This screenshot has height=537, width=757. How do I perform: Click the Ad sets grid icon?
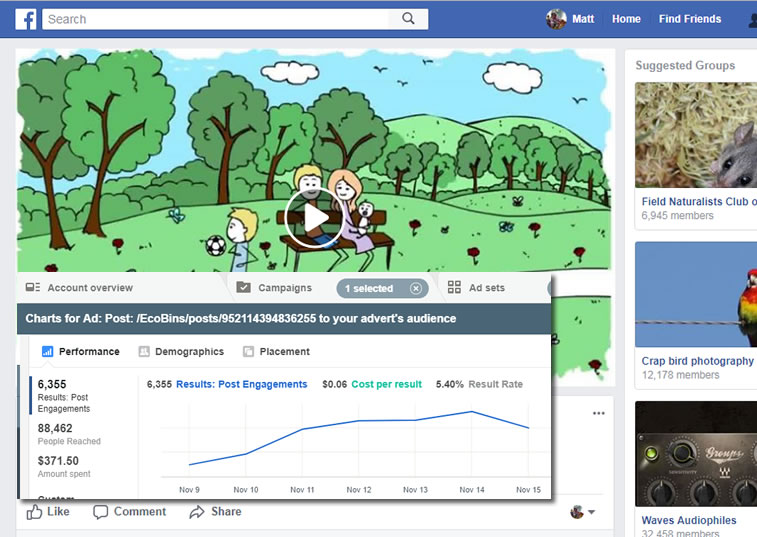[454, 287]
